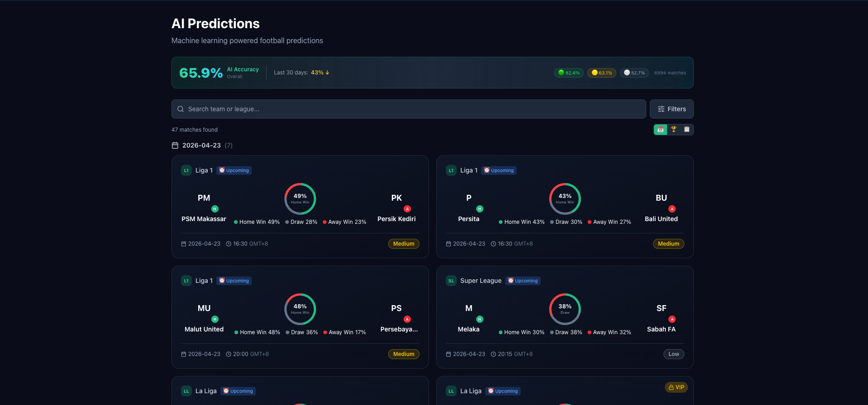Image resolution: width=868 pixels, height=405 pixels.
Task: Click L1 league icon on Persita card
Action: click(x=451, y=170)
